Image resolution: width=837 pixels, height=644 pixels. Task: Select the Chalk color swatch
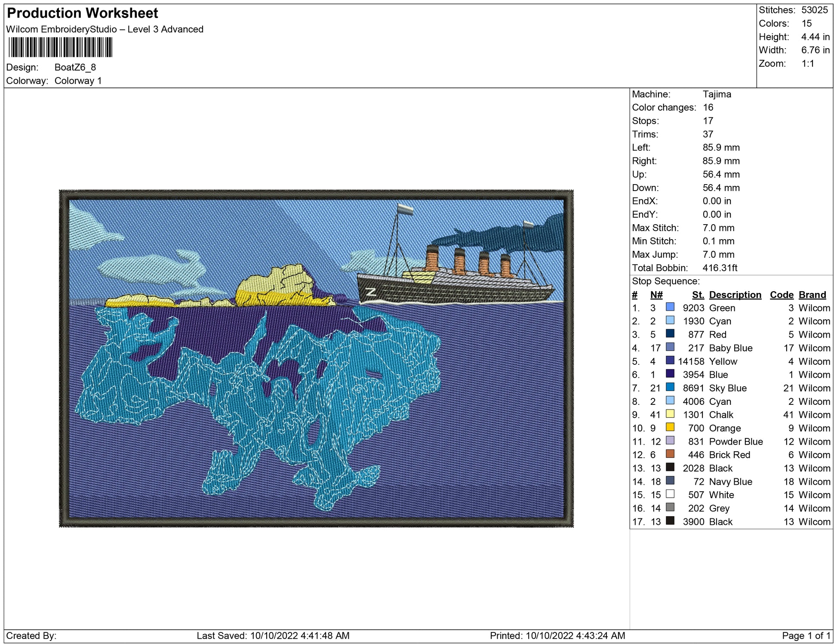point(670,413)
